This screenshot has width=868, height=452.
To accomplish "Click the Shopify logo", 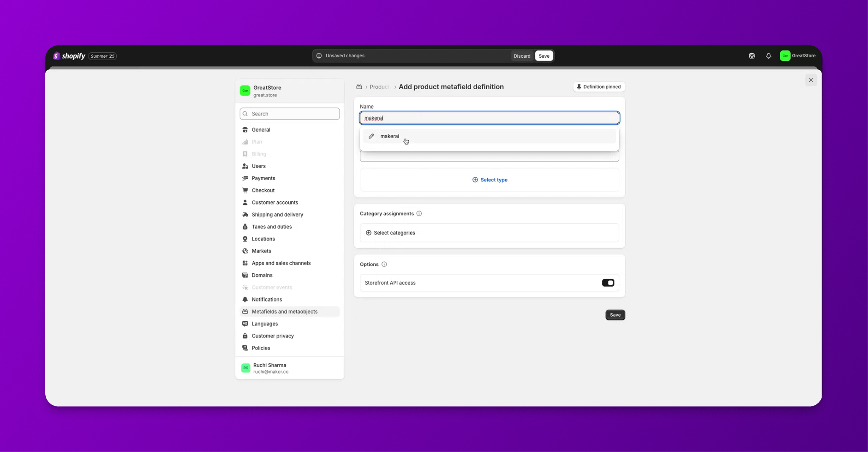I will tap(69, 56).
